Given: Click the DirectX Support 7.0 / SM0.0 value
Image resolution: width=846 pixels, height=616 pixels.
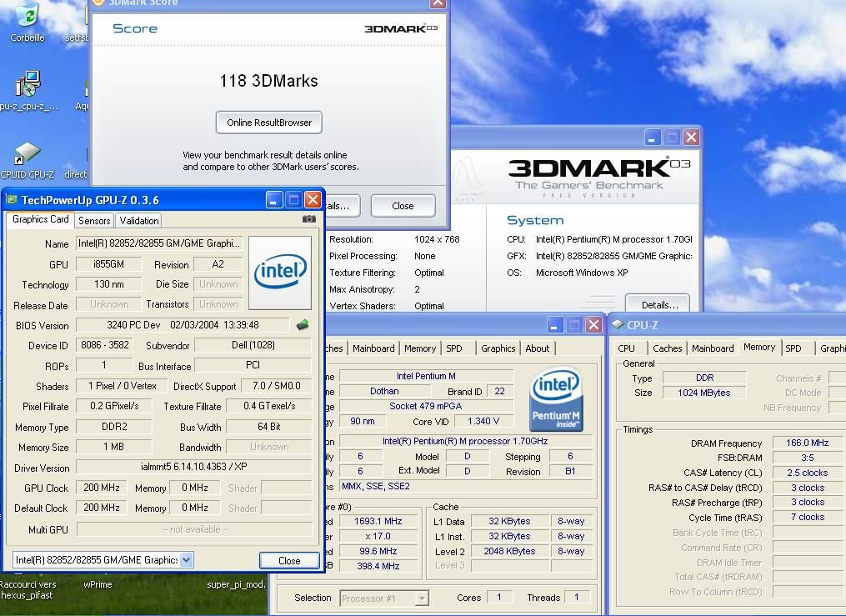Looking at the screenshot, I should [x=277, y=386].
